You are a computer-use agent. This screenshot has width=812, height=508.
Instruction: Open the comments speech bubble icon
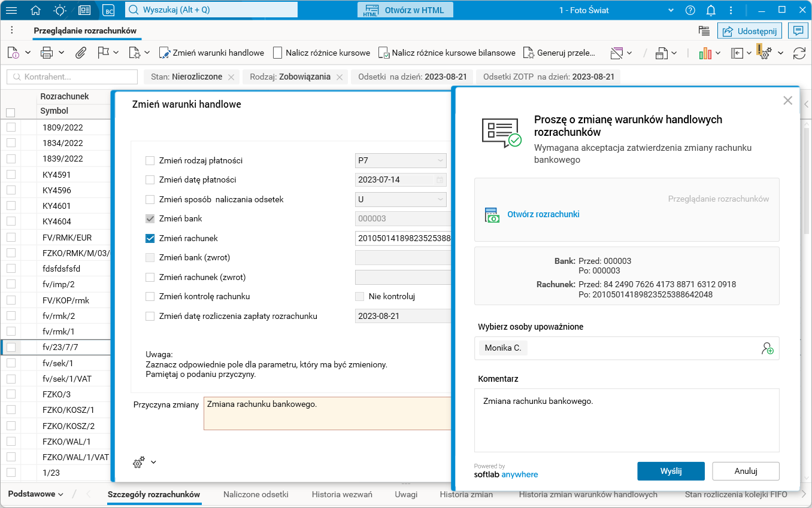coord(797,31)
